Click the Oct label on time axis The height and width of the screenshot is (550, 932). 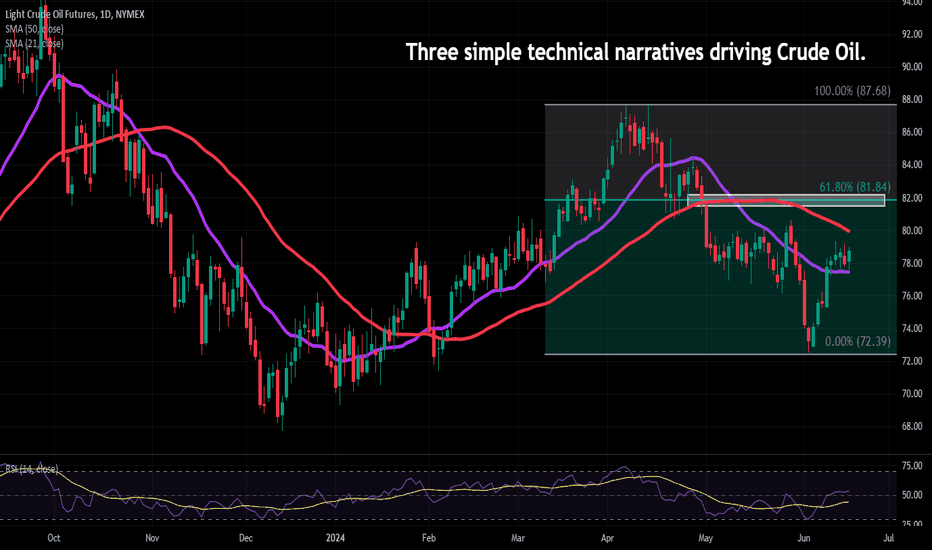(53, 538)
